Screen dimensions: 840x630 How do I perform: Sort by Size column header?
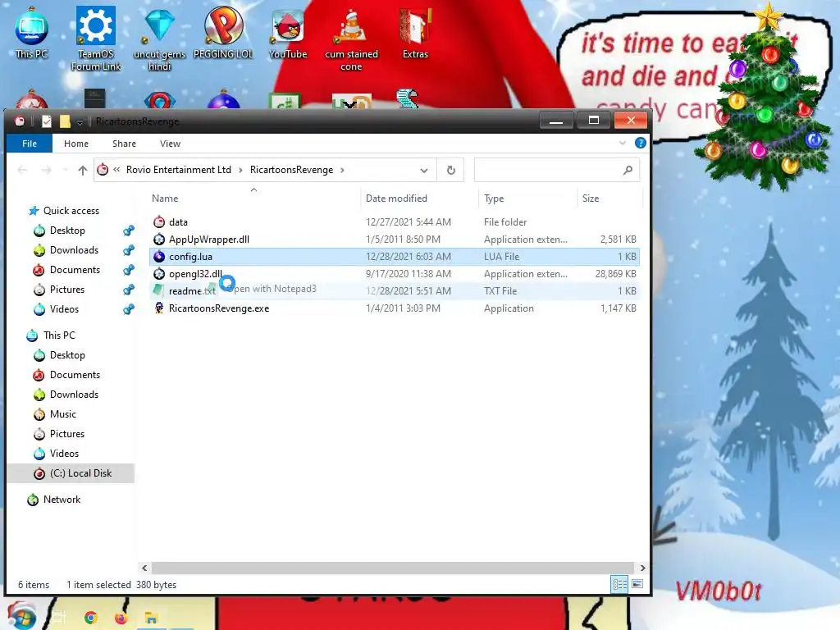[x=591, y=199]
